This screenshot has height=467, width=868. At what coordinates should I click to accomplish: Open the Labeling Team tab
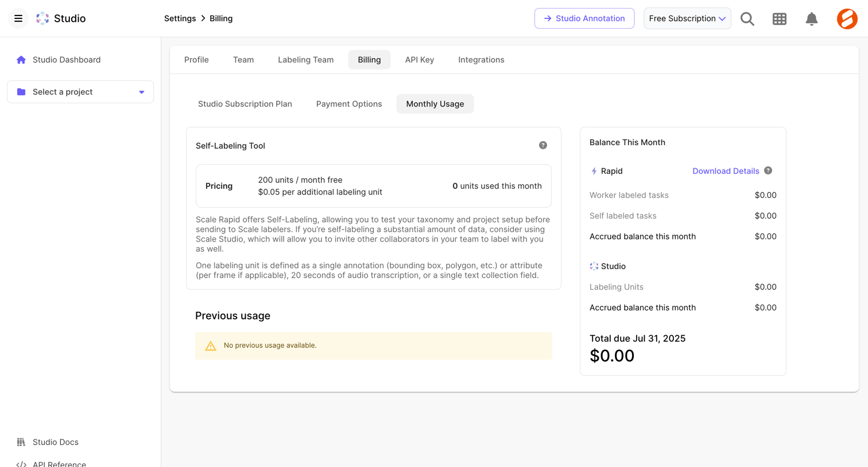click(x=305, y=60)
